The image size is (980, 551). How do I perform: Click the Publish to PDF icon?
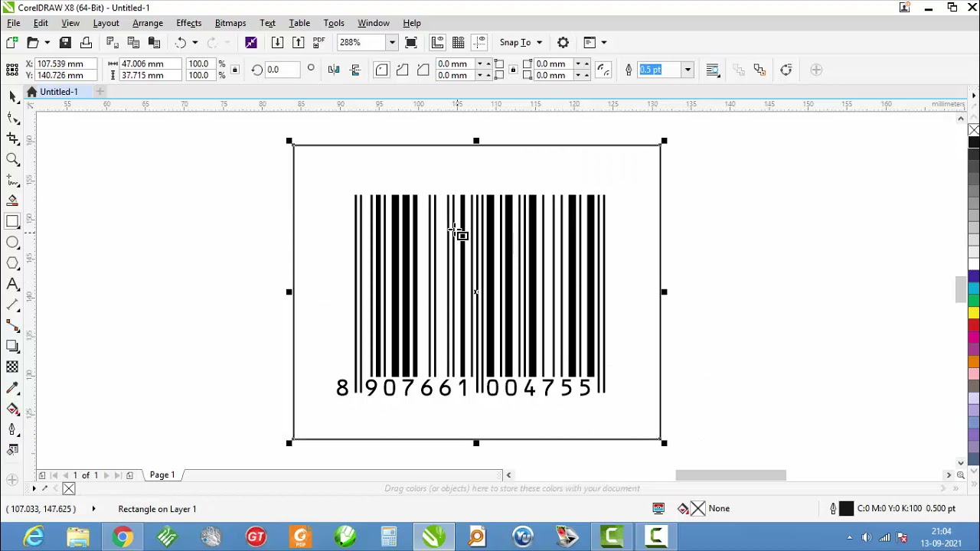pos(318,42)
